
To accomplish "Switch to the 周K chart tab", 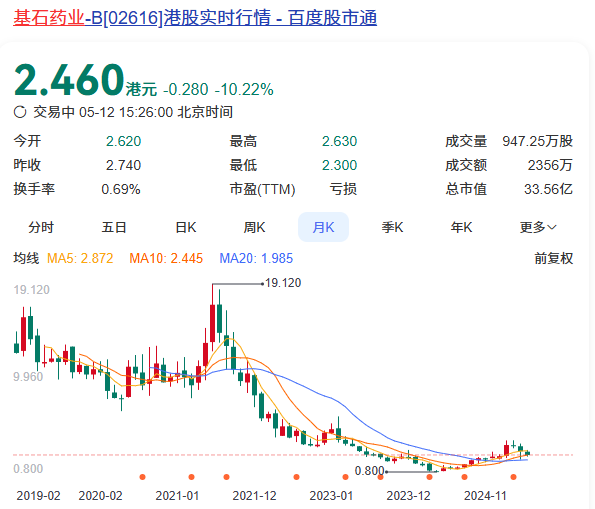I will pos(254,227).
